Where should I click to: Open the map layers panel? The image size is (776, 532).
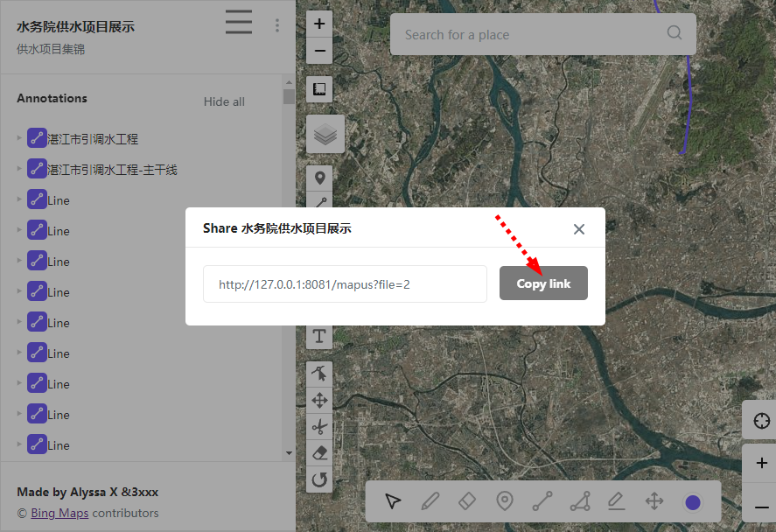(325, 135)
